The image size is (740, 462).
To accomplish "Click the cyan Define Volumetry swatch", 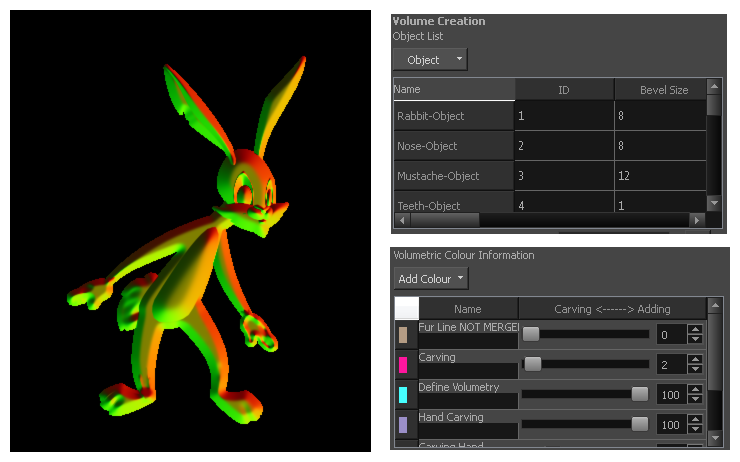I will tap(403, 395).
